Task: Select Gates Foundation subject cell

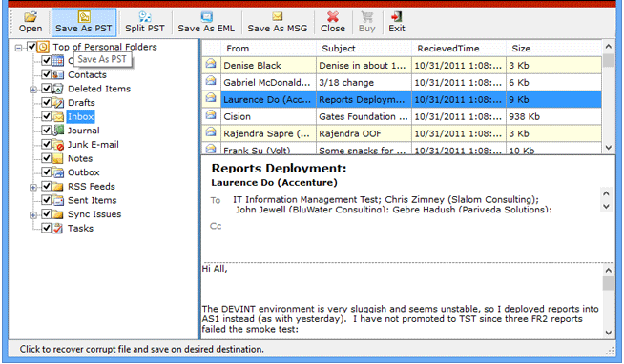Action: click(364, 116)
